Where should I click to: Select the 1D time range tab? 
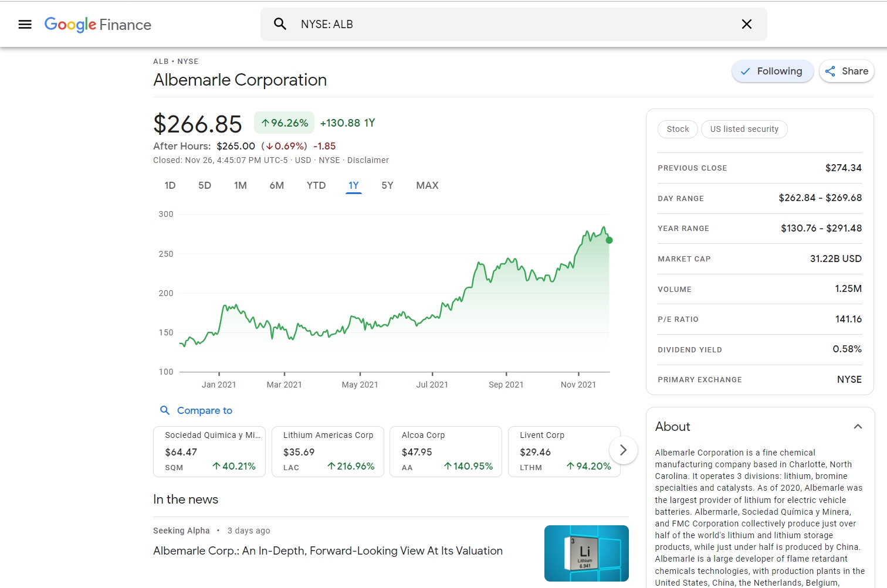170,185
